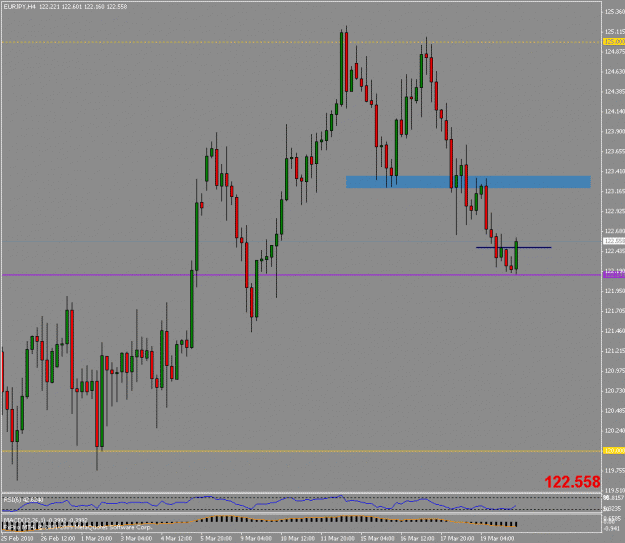Click the purple price tag on the axis
The height and width of the screenshot is (543, 625).
point(614,274)
